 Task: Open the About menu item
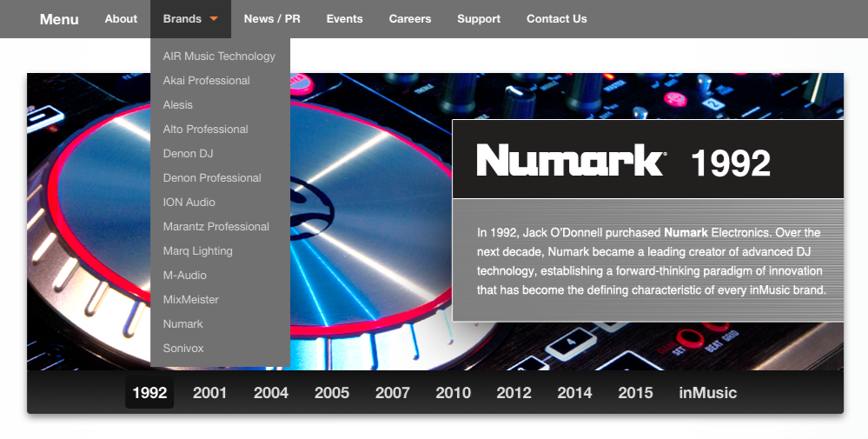[x=121, y=19]
